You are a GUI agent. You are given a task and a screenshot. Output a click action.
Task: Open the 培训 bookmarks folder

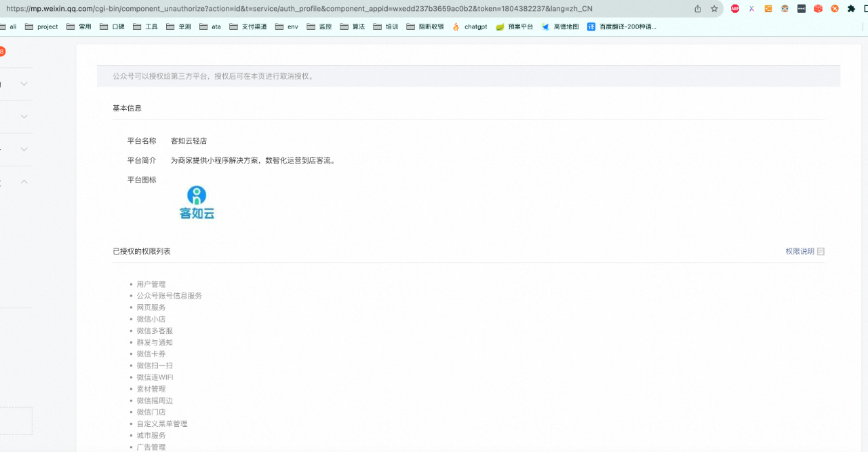click(386, 27)
